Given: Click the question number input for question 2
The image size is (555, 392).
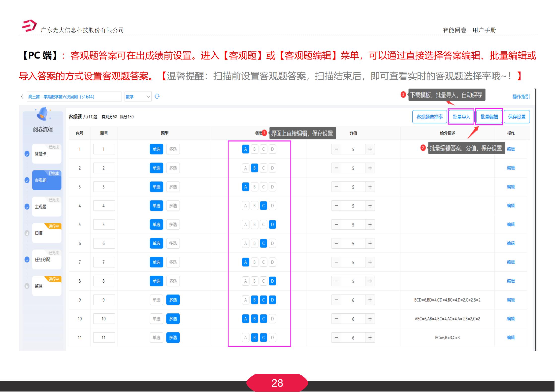Looking at the screenshot, I should (x=104, y=168).
